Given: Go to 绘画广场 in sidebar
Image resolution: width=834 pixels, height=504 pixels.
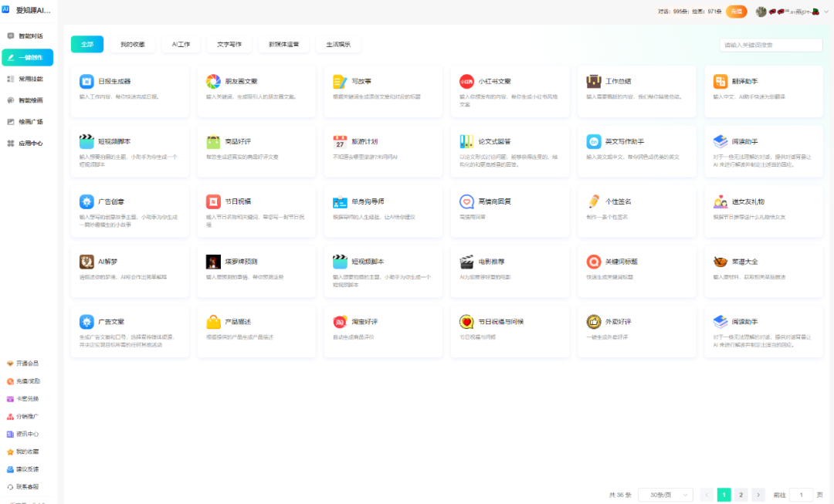Looking at the screenshot, I should coord(28,122).
